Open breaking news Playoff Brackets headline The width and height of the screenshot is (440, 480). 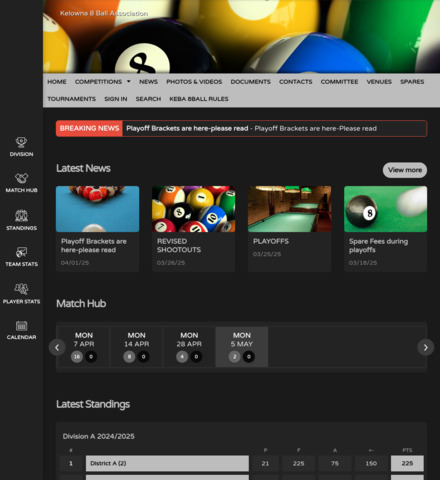187,128
